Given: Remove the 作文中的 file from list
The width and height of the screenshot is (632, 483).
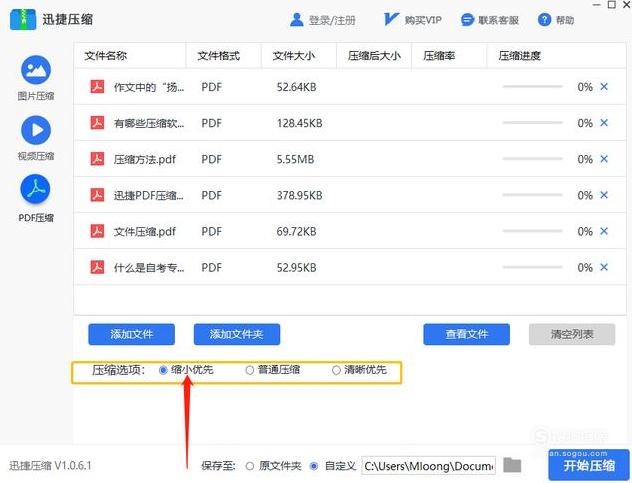Looking at the screenshot, I should coord(604,87).
